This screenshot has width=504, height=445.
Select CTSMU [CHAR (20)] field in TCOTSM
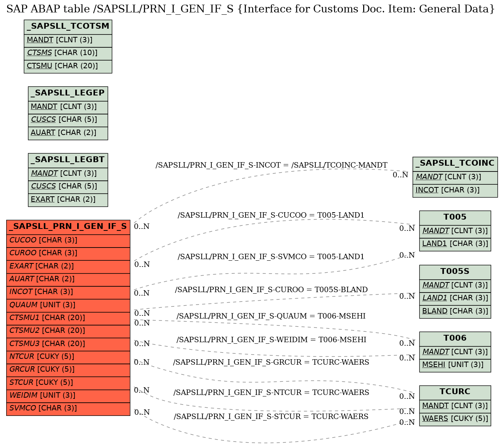click(x=68, y=66)
